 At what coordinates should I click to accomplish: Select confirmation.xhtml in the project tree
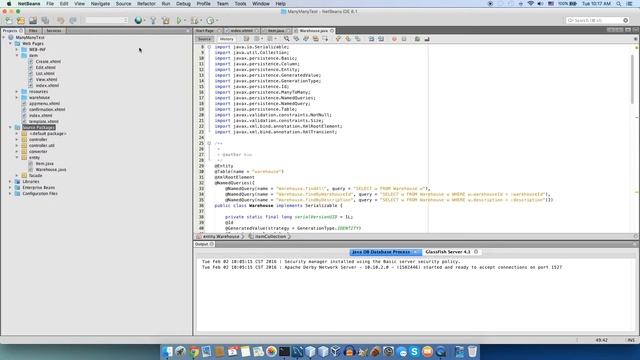coord(47,109)
